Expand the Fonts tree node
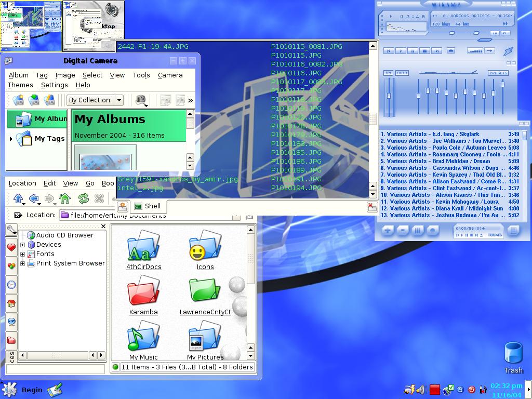 click(x=22, y=254)
